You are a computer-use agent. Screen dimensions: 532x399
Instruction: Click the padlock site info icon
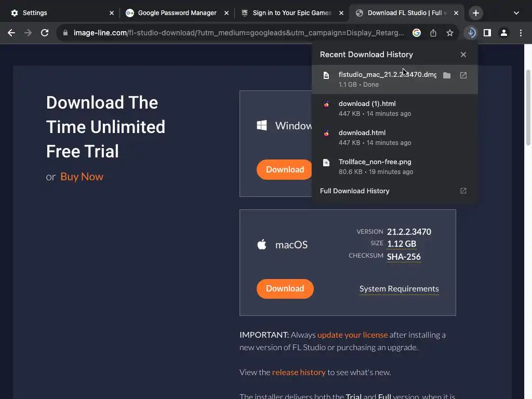point(65,33)
